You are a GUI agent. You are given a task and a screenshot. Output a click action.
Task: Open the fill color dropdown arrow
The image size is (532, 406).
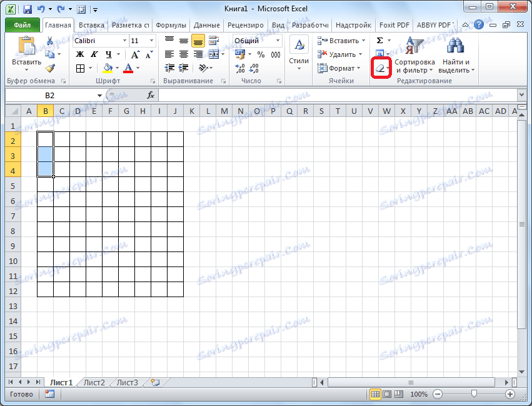coord(117,68)
